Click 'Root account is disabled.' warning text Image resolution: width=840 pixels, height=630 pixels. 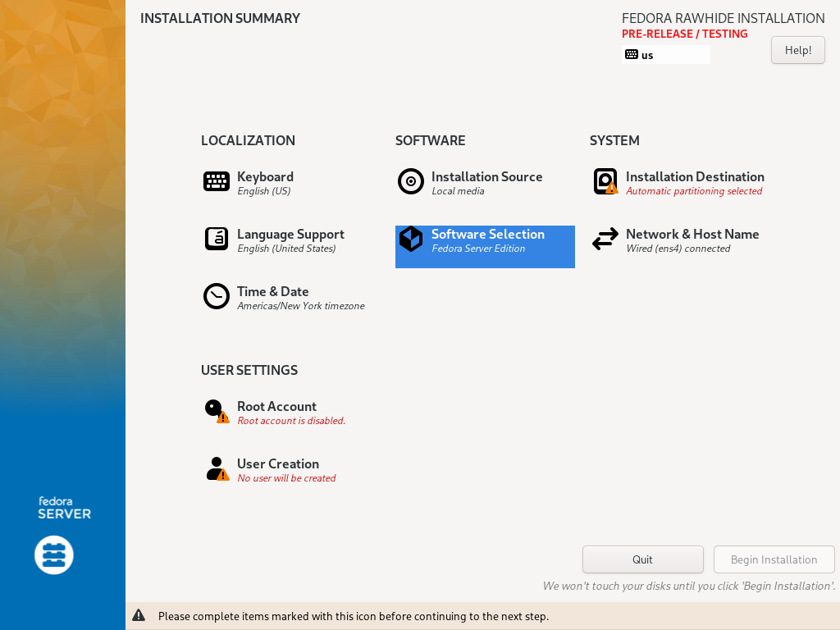coord(291,421)
